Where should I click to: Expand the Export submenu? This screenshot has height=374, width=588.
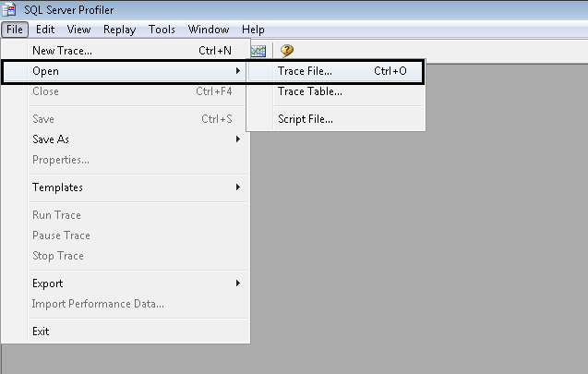coord(126,284)
